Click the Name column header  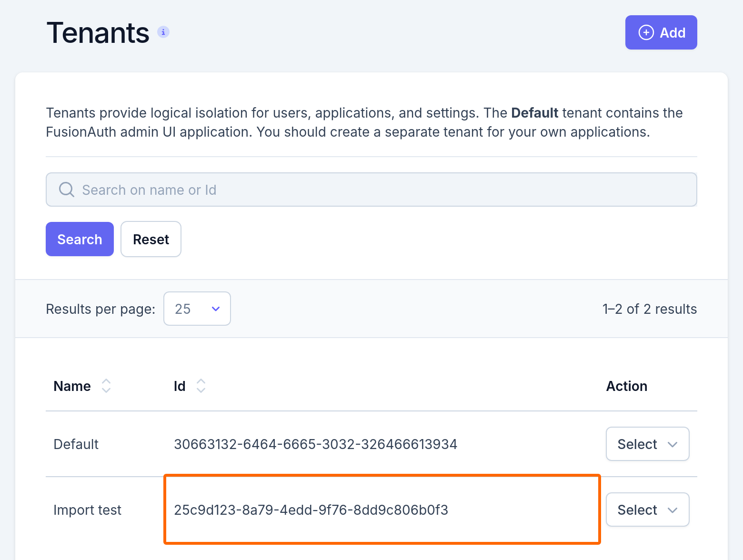coord(72,386)
